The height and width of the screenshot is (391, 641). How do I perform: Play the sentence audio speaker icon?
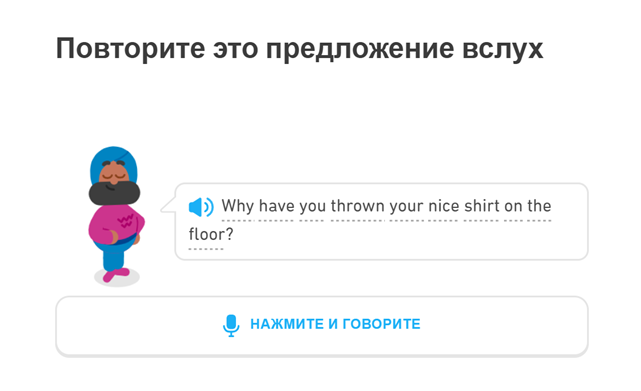click(201, 207)
